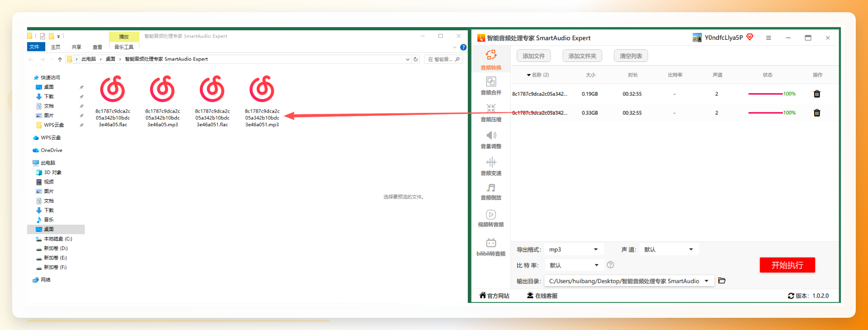Open 新加卷 (D:) drive
The image size is (868, 330).
click(52, 248)
